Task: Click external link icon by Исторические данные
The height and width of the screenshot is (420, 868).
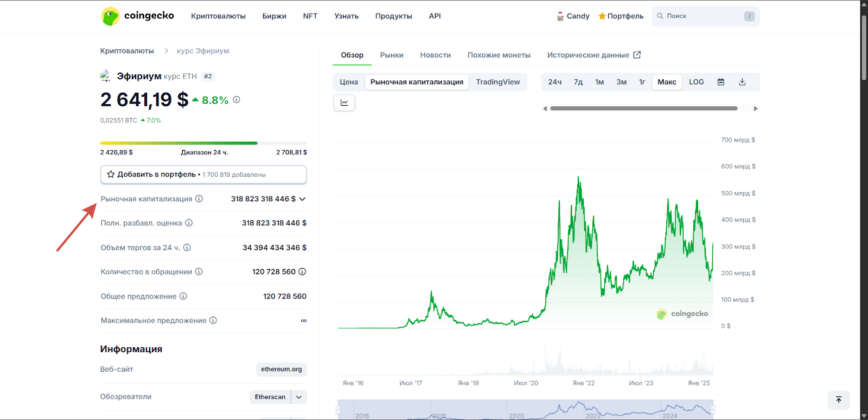Action: pos(637,55)
